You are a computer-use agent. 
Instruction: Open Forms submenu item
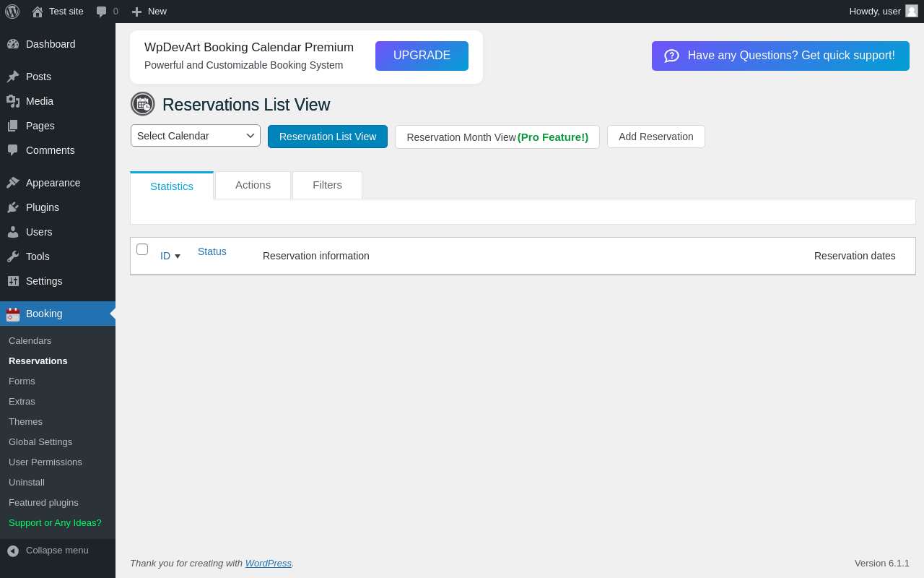(22, 381)
